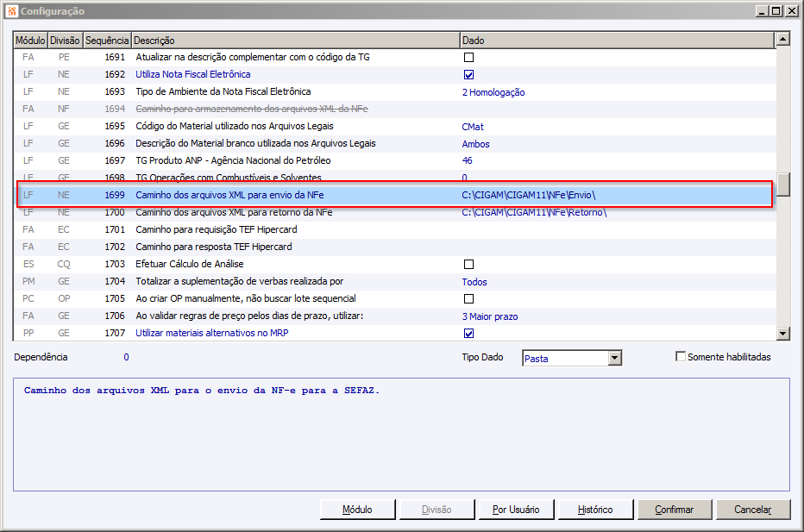Click the Utilizar materiais alternativos no MRP text

coord(211,333)
